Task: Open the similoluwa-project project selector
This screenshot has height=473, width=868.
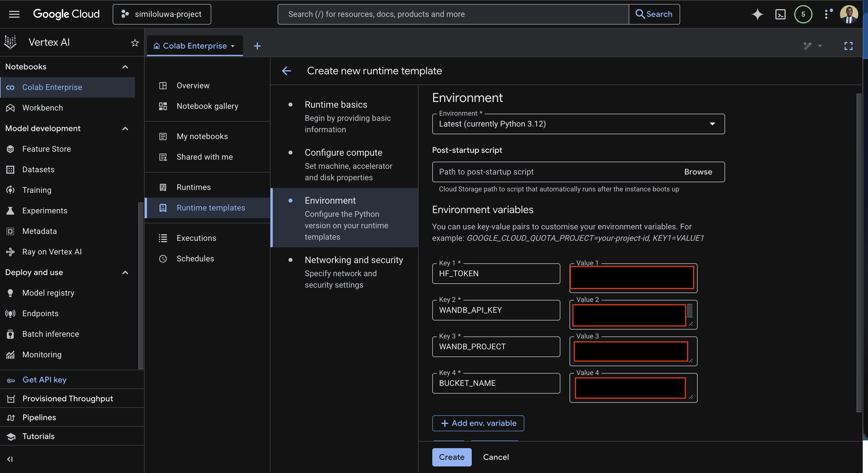Action: [x=162, y=14]
